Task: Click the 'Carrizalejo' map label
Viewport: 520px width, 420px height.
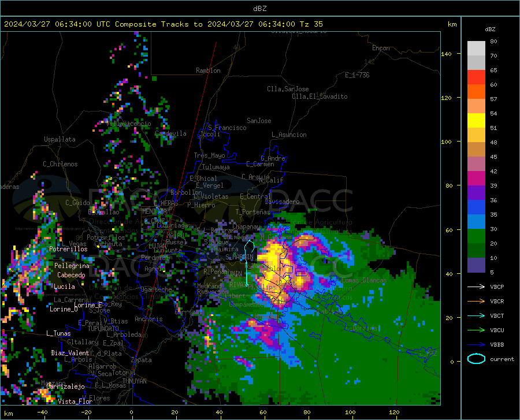Action: [x=66, y=386]
